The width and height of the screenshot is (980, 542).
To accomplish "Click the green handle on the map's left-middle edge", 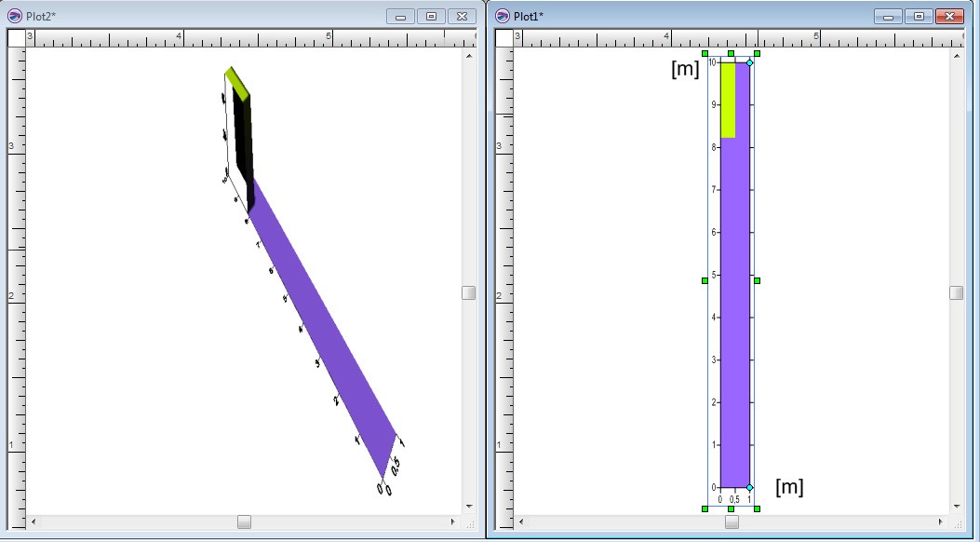I will (x=705, y=280).
